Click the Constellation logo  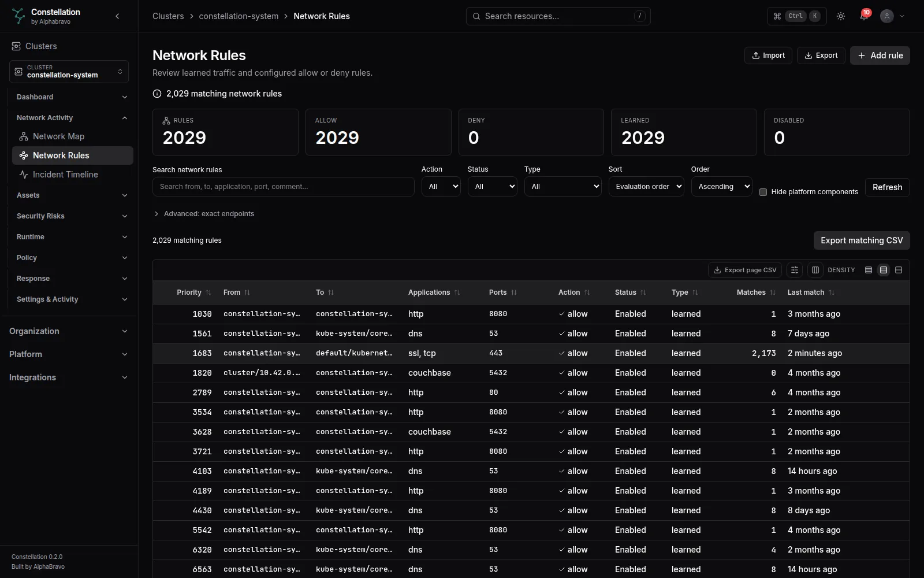pos(18,16)
